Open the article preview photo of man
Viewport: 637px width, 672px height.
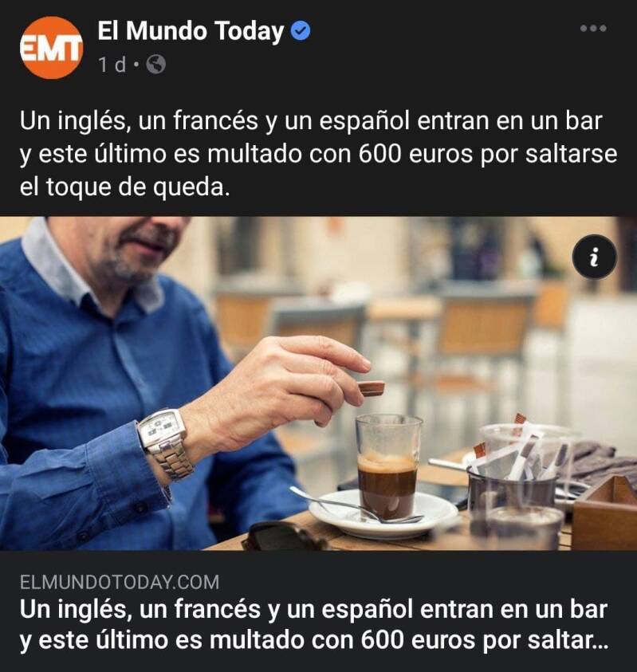pos(319,383)
